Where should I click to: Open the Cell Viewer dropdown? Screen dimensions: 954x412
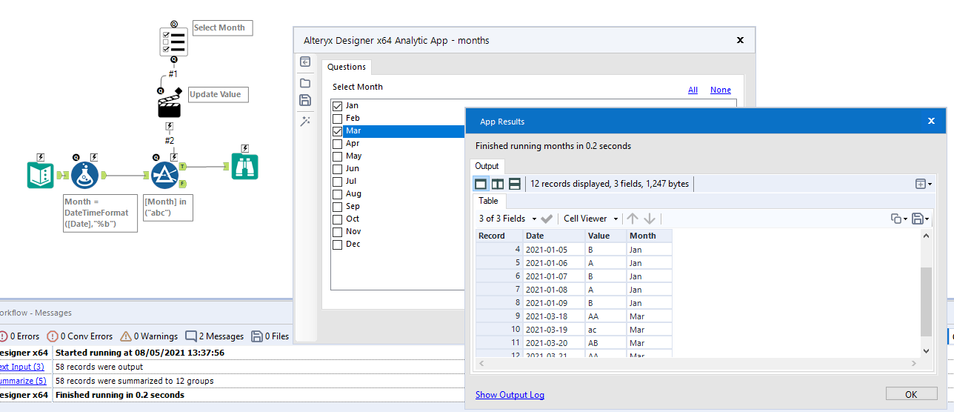click(591, 218)
